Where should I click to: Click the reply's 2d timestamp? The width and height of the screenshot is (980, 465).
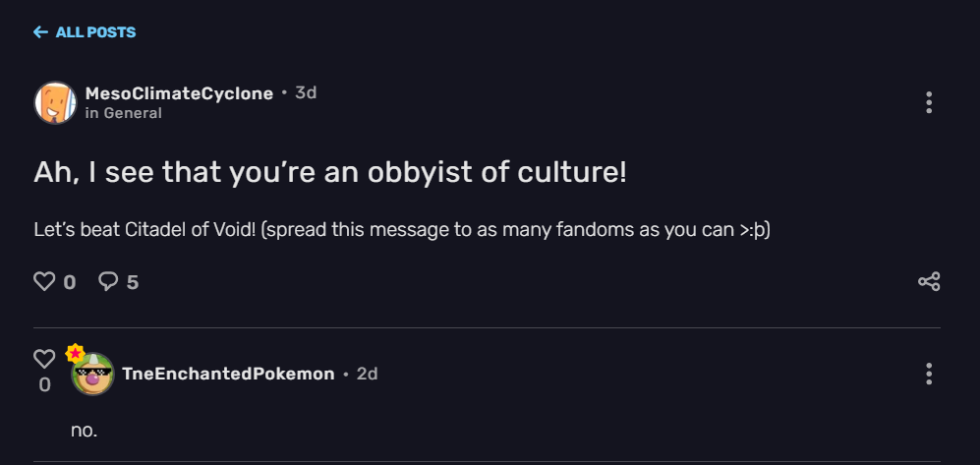tap(367, 374)
